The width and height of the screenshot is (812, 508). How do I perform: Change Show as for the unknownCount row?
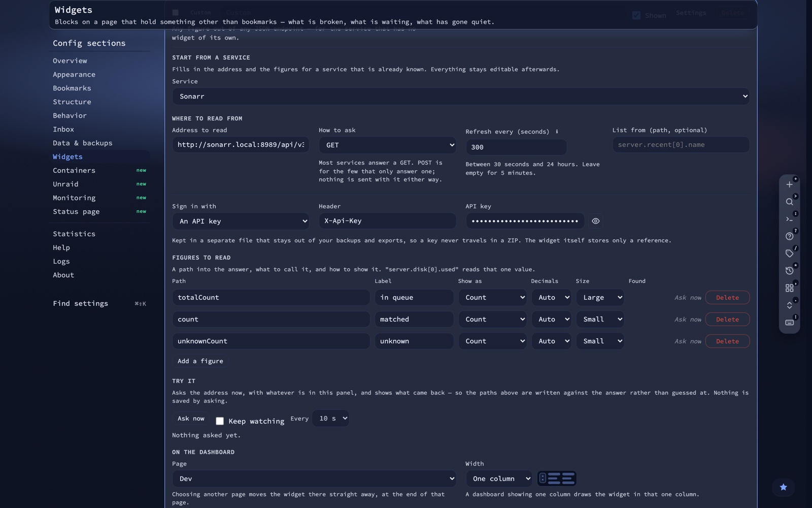[492, 341]
